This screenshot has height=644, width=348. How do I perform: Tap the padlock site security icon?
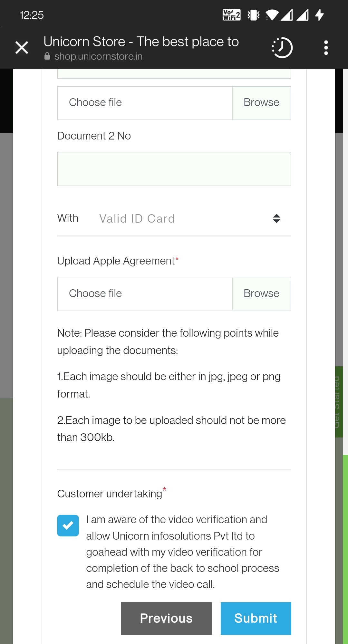click(x=47, y=56)
